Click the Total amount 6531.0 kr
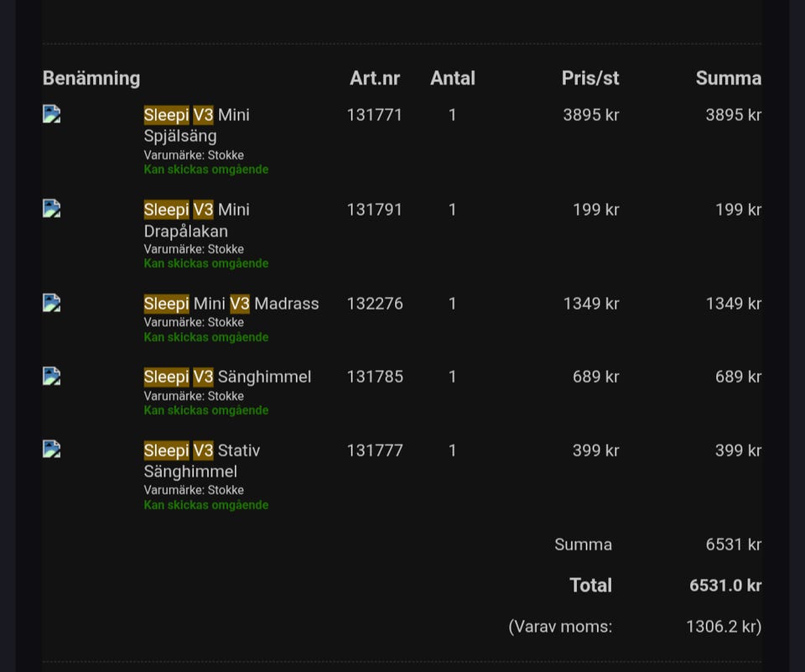Image resolution: width=805 pixels, height=672 pixels. [724, 586]
